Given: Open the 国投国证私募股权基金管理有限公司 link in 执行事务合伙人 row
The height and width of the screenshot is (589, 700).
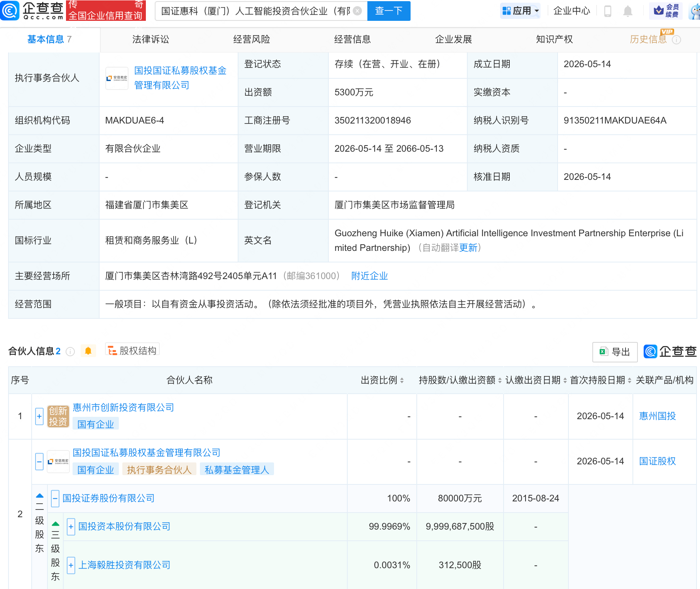Looking at the screenshot, I should pos(180,78).
